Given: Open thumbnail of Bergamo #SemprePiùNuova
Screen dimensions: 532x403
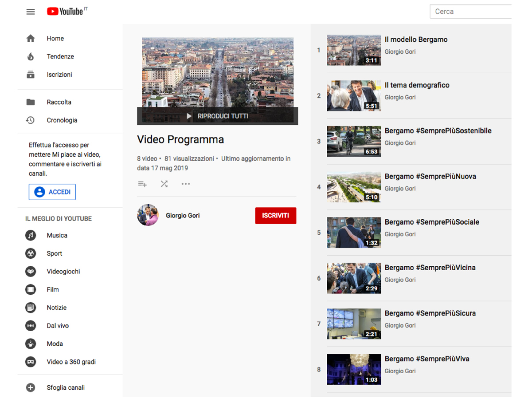Looking at the screenshot, I should [354, 187].
